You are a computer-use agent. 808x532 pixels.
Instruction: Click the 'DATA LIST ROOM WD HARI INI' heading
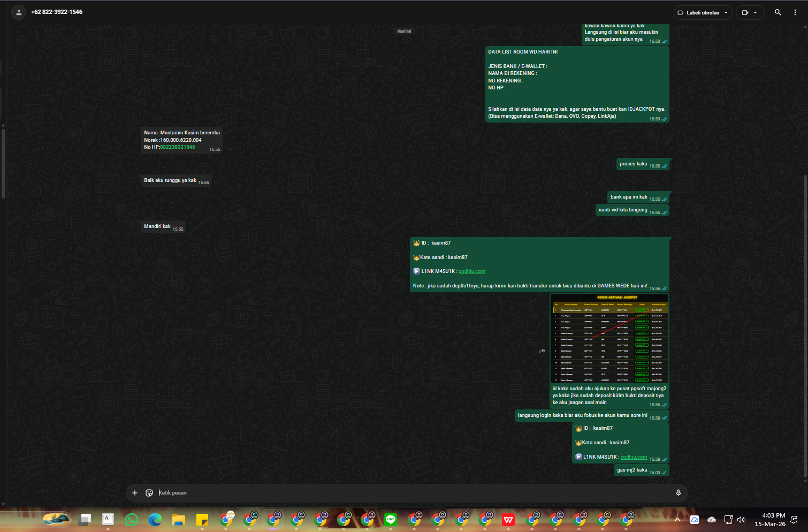[523, 52]
